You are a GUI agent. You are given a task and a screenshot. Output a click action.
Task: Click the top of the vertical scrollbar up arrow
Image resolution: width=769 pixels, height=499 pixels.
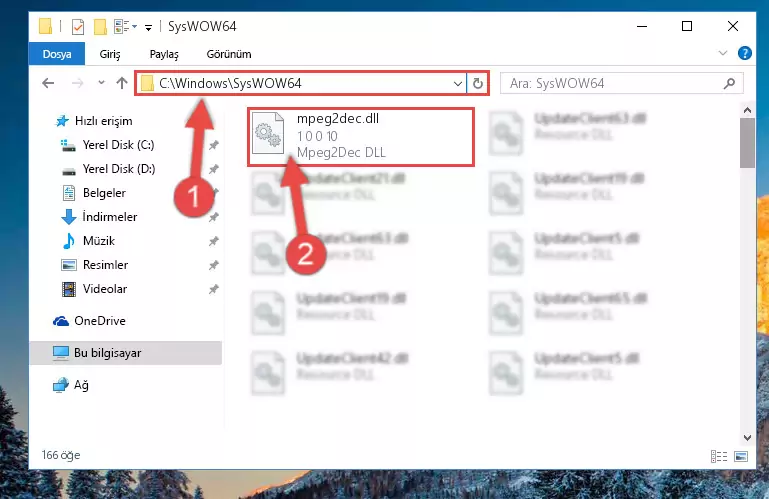click(747, 110)
